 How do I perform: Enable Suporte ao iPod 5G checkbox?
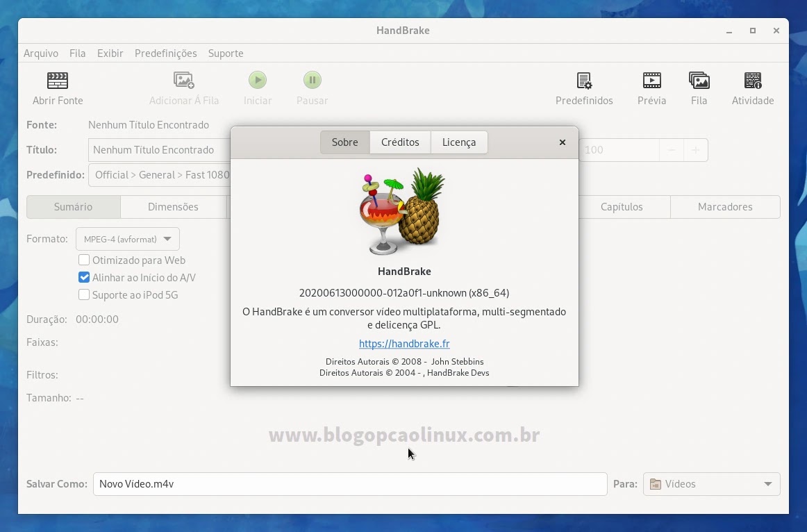point(84,294)
